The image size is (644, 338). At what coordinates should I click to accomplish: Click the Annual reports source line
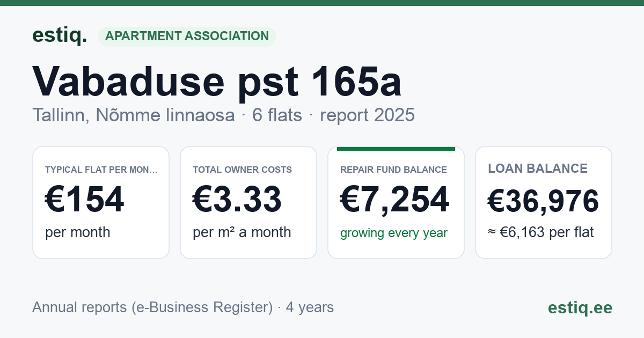click(x=183, y=307)
